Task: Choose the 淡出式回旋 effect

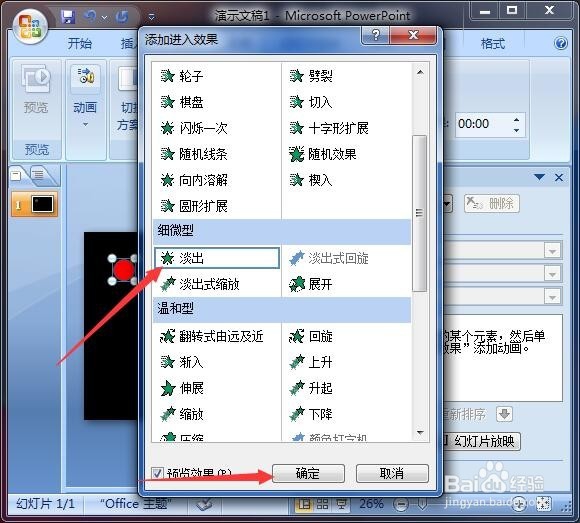Action: click(329, 258)
